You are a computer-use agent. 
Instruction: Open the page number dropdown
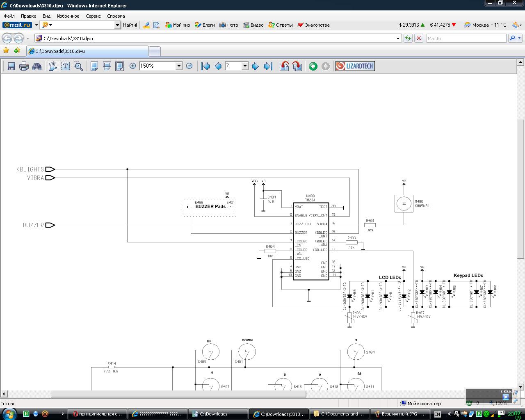[x=245, y=66]
